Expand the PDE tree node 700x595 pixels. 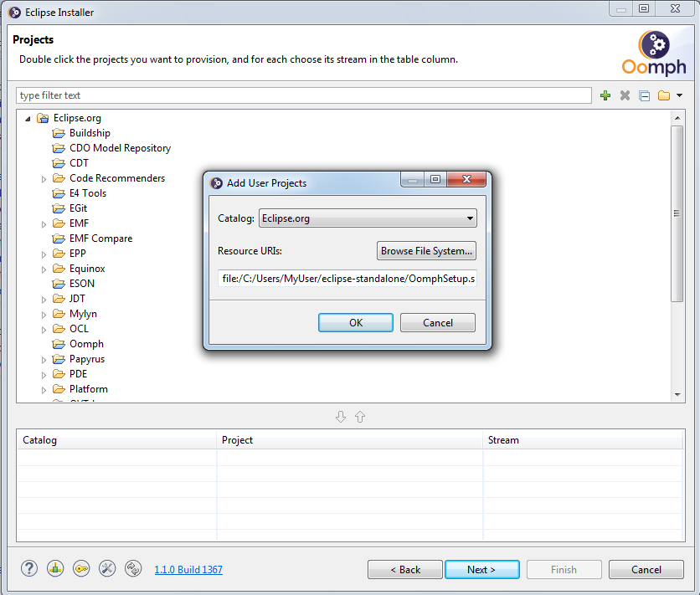(44, 375)
